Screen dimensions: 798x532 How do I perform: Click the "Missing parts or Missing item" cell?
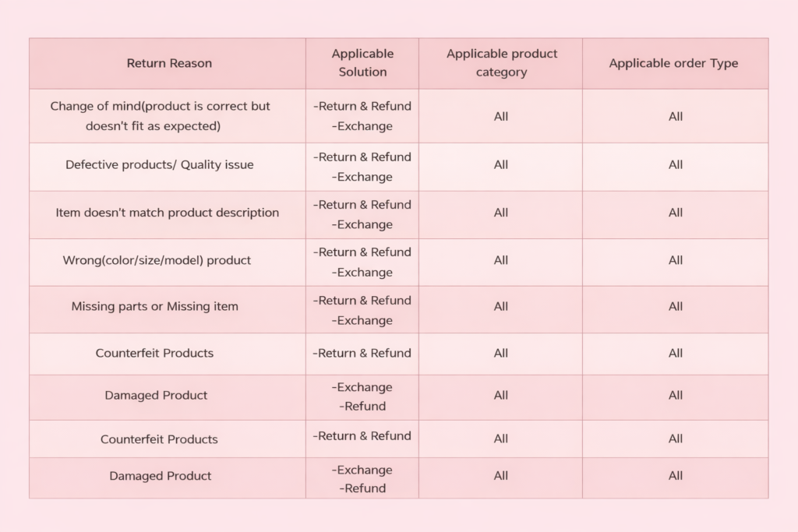tap(154, 307)
